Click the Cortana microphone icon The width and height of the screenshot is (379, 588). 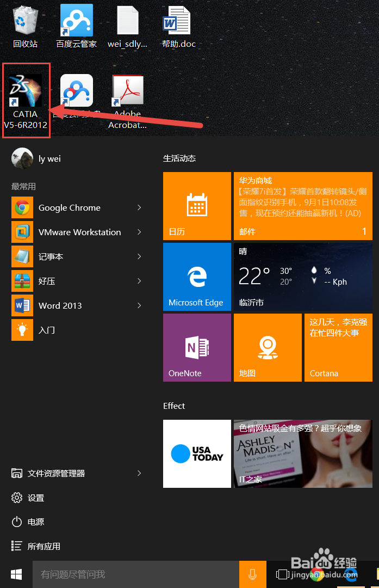point(252,574)
